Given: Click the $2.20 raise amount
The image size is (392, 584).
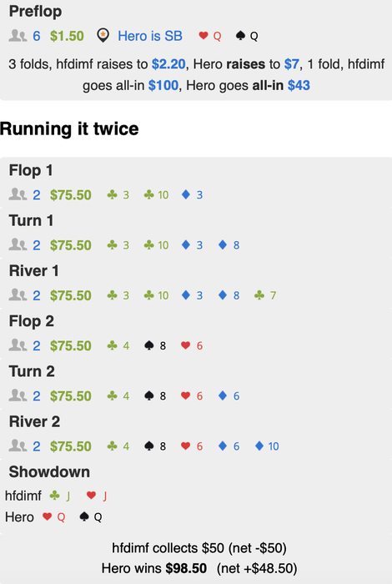Looking at the screenshot, I should (x=168, y=64).
